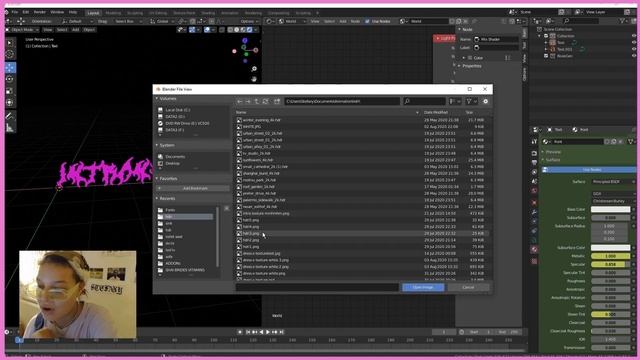Open the Edit menu

(26, 12)
